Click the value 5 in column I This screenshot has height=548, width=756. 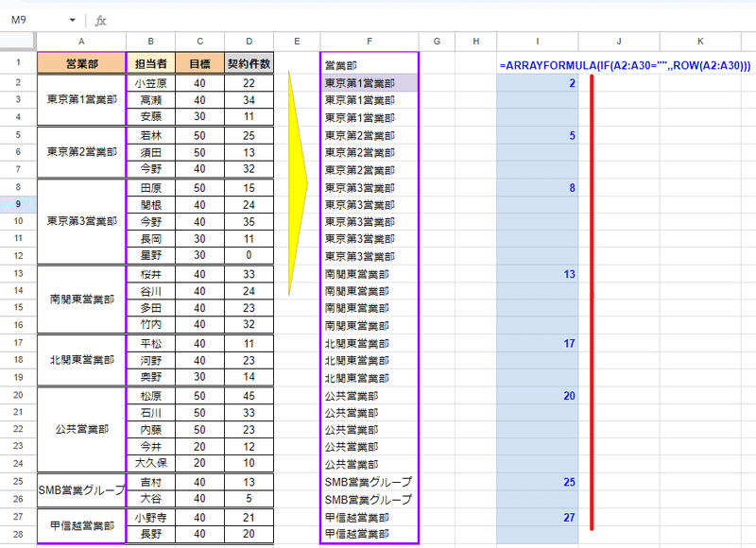tap(538, 135)
